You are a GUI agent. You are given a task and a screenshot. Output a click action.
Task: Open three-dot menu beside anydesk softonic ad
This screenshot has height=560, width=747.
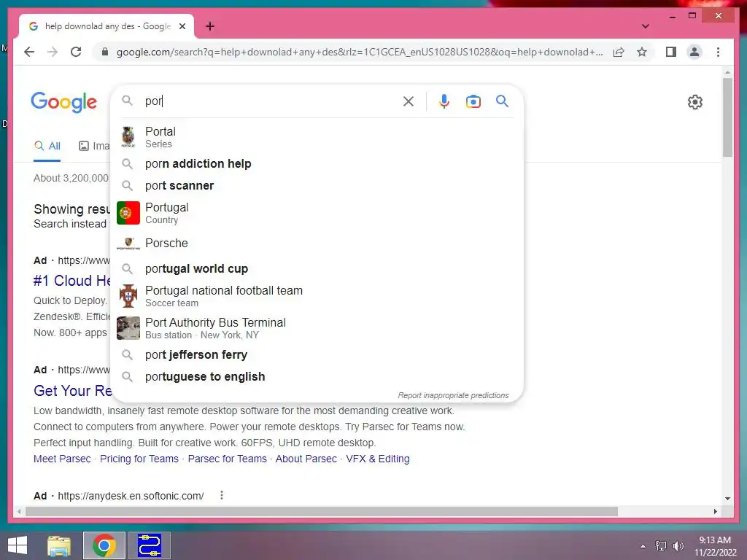pyautogui.click(x=222, y=495)
